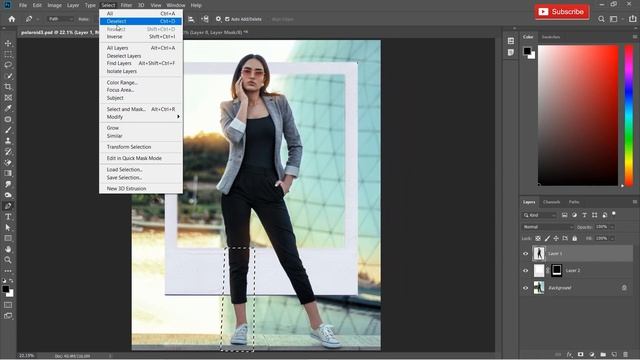Open the Kind filter dropdown
Screen dimensions: 640x360
click(x=539, y=215)
